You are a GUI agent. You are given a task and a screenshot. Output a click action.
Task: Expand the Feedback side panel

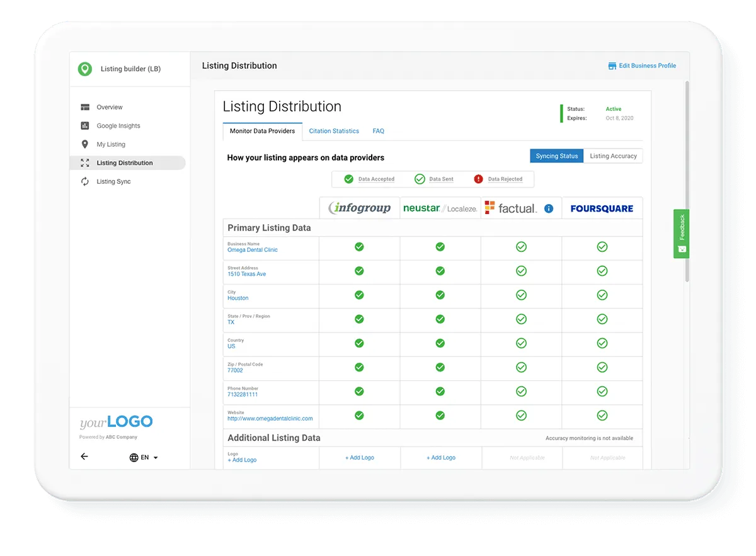[681, 234]
